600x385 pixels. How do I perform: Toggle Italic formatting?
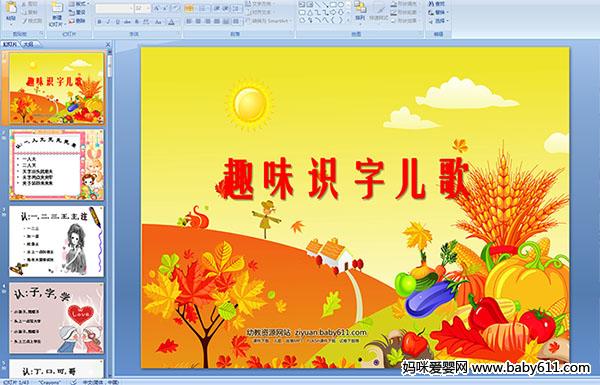click(108, 22)
